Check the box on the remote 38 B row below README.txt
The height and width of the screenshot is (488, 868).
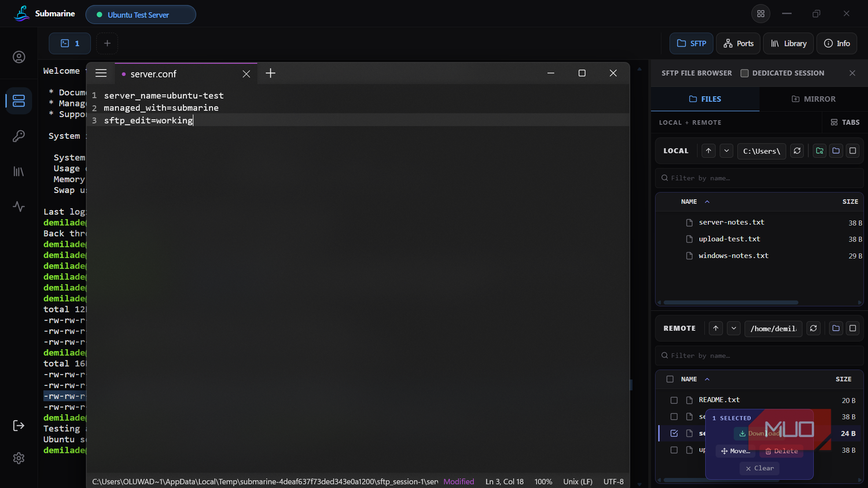point(674,417)
